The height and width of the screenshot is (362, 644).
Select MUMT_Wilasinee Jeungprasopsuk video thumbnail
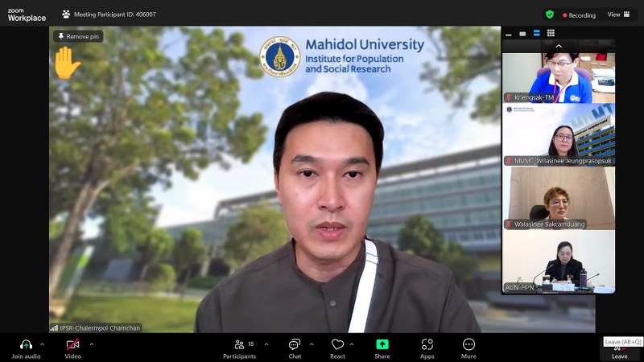coord(559,134)
